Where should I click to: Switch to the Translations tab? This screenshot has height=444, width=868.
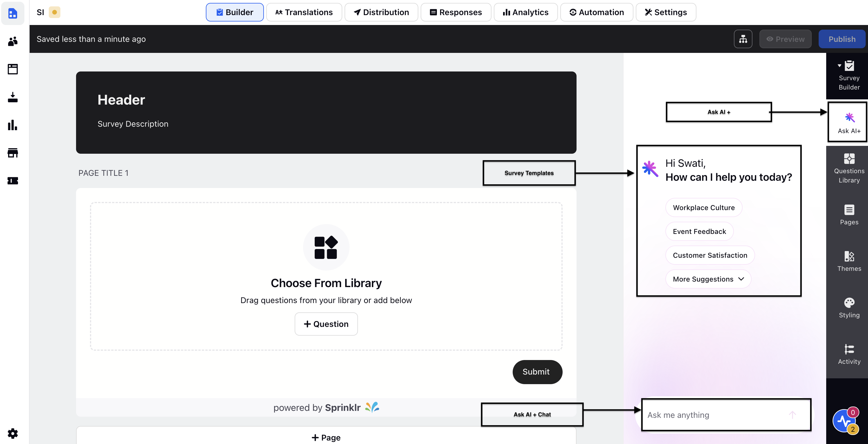304,12
